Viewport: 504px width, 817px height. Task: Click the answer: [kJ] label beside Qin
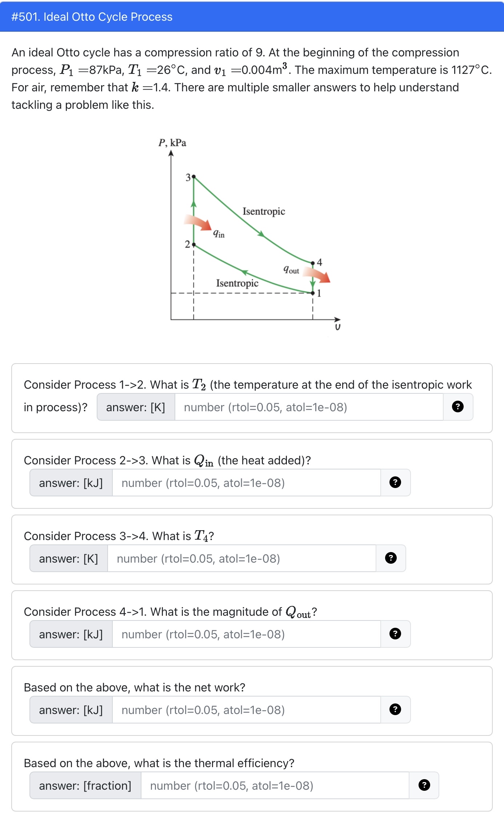71,483
